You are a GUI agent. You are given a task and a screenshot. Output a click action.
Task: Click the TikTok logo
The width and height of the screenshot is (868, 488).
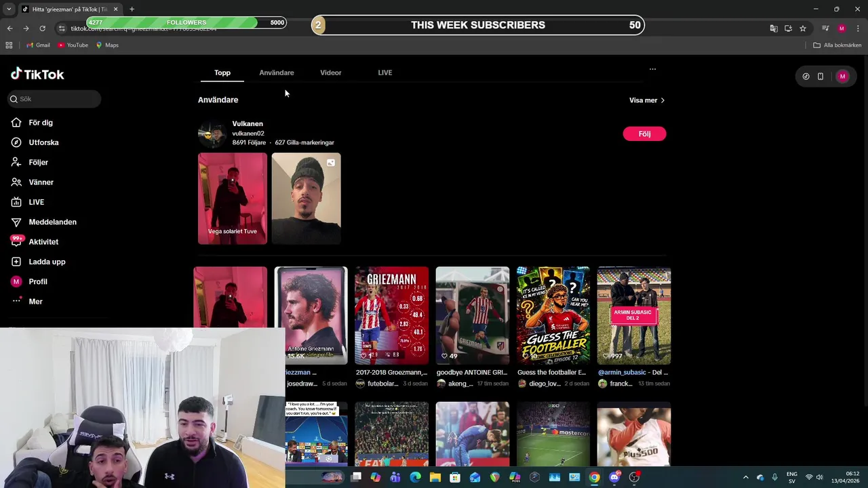tap(37, 74)
